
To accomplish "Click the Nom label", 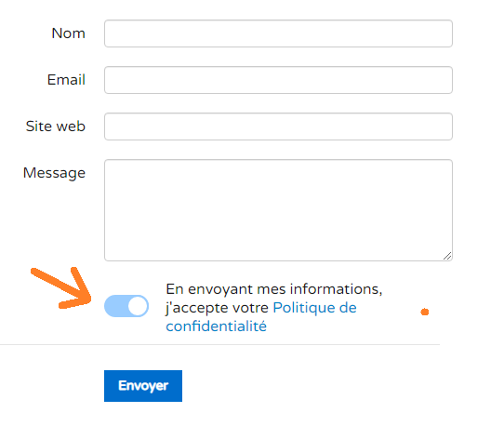I will click(x=69, y=33).
